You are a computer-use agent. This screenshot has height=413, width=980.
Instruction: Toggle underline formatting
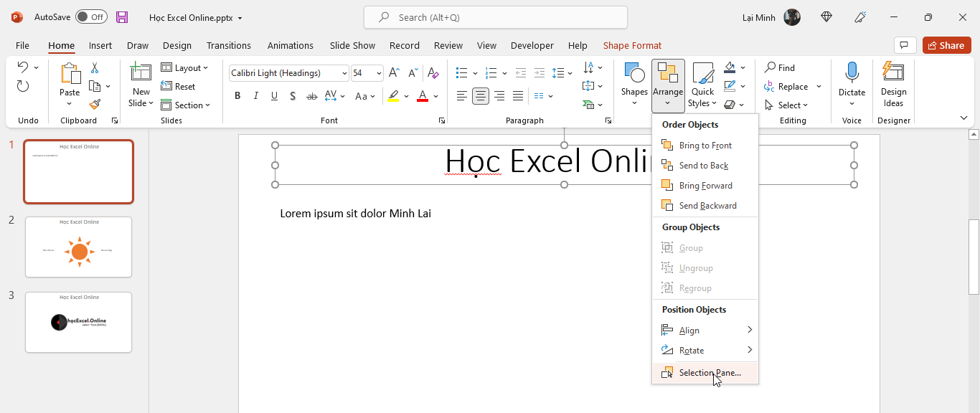(x=274, y=95)
